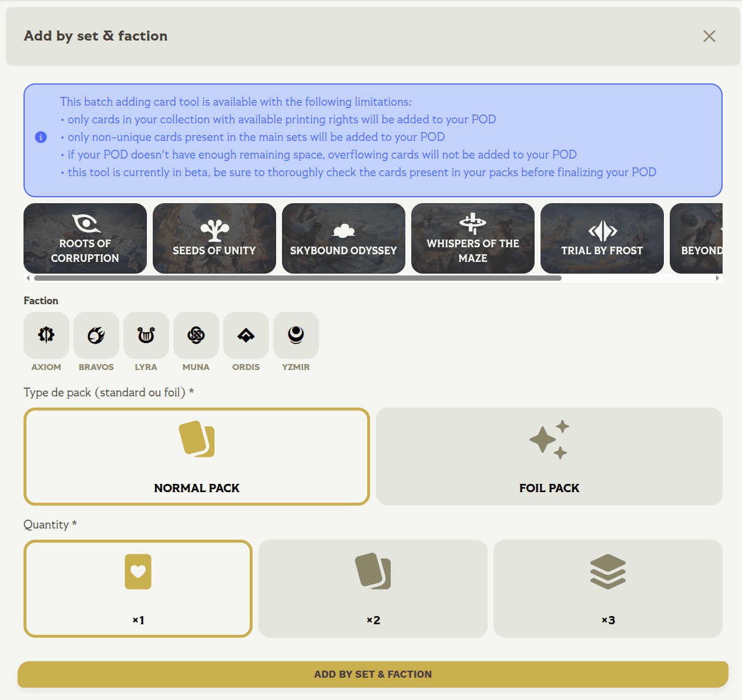
Task: Choose the Ordis faction icon
Action: tap(246, 335)
